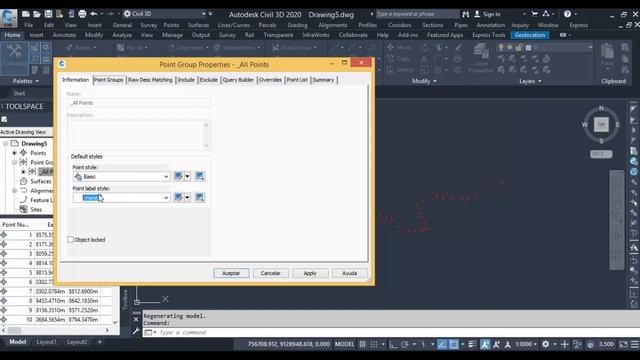Switch to the Point Groups tab

(108, 80)
